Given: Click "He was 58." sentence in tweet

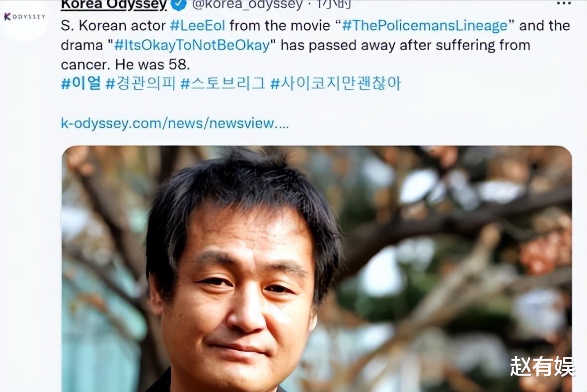Looking at the screenshot, I should tap(152, 65).
